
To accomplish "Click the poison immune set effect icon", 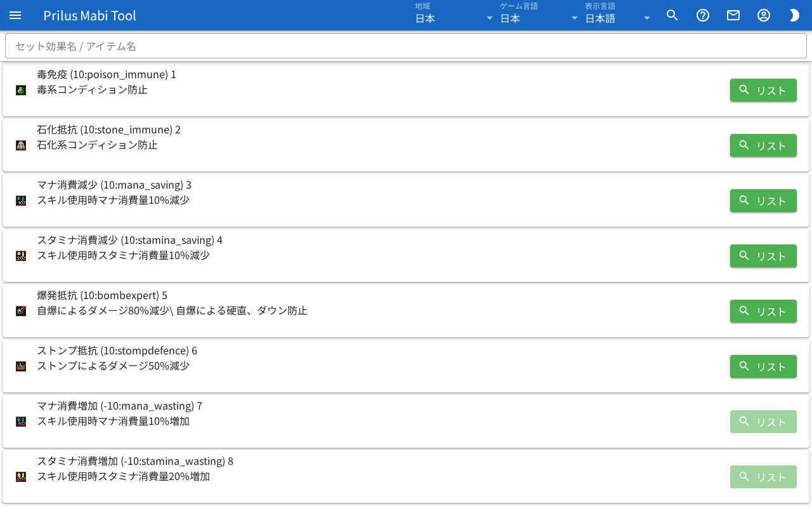I will point(21,90).
